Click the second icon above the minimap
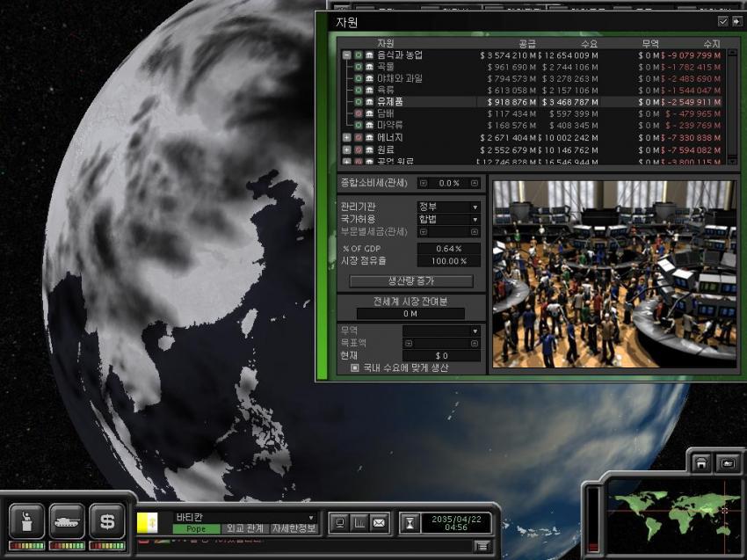Image resolution: width=747 pixels, height=560 pixels. [x=728, y=462]
